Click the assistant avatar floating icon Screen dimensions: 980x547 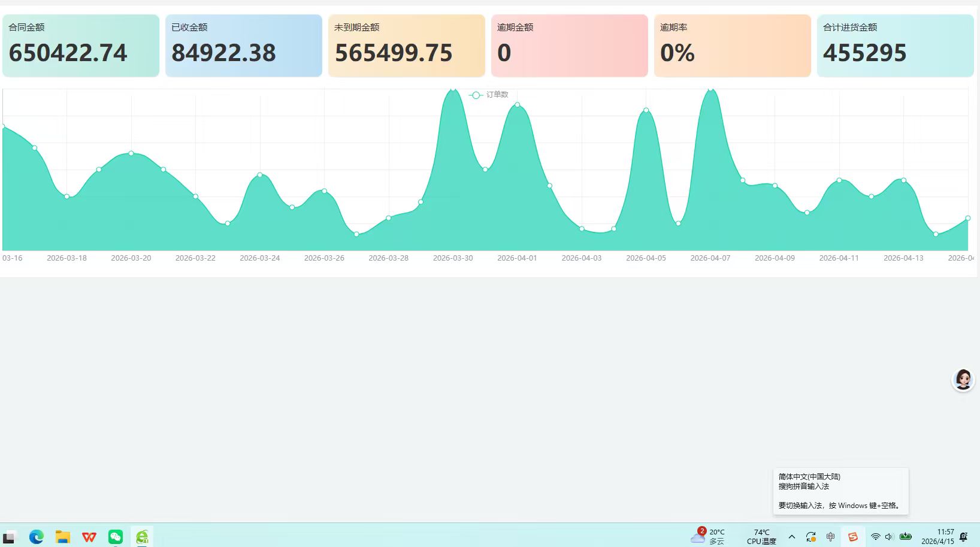click(x=963, y=380)
